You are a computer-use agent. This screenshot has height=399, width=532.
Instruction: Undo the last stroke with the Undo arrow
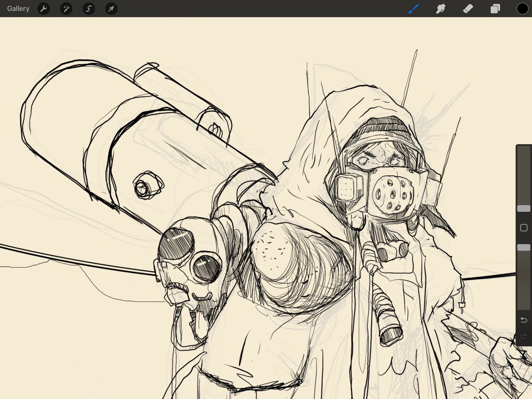point(523,319)
